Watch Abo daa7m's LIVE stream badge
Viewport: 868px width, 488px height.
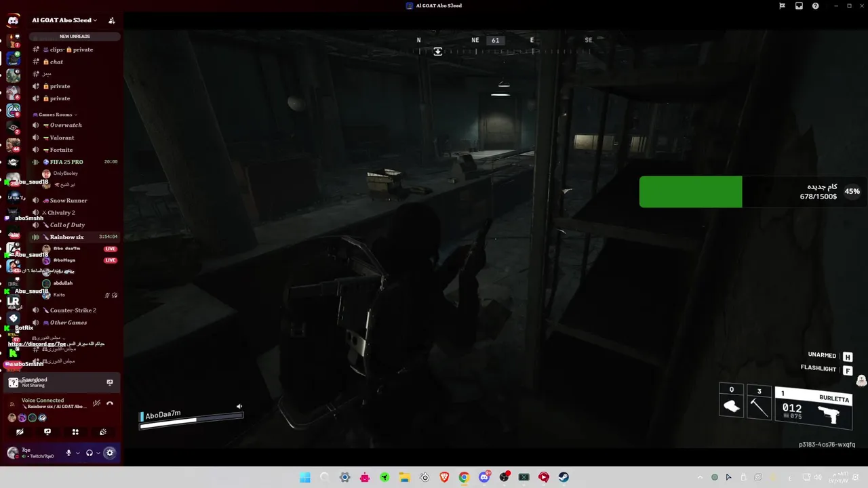click(x=111, y=249)
